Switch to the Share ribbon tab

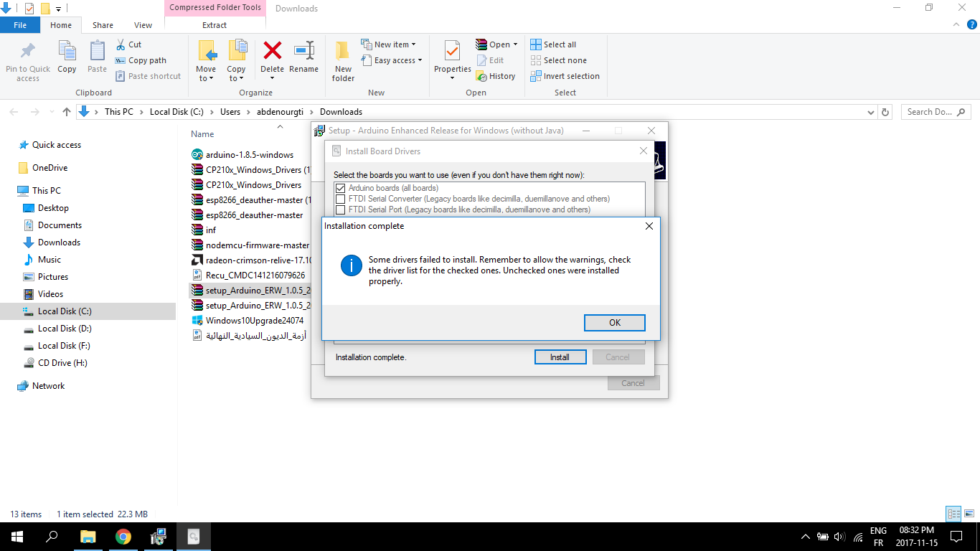(103, 24)
